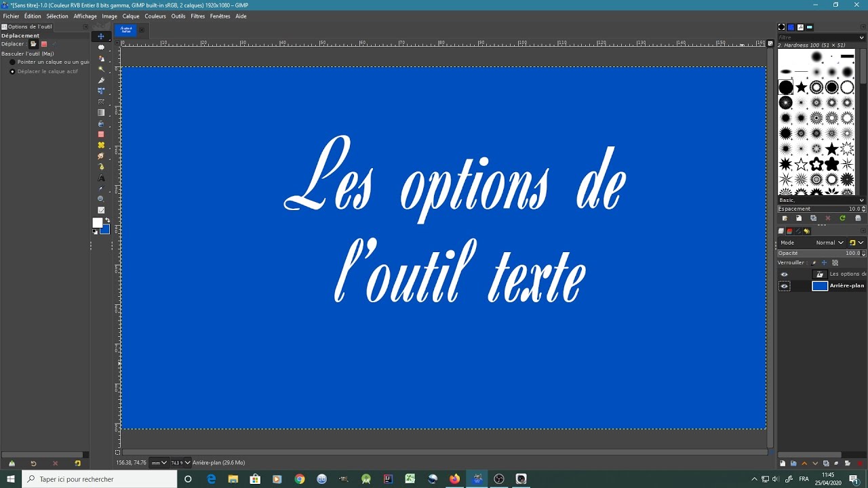Open the Outils menu
868x488 pixels.
pos(178,16)
